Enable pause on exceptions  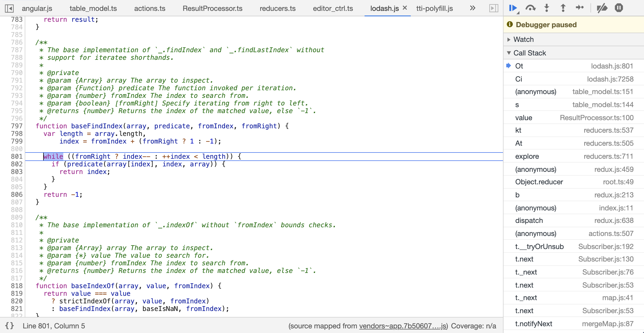point(619,8)
